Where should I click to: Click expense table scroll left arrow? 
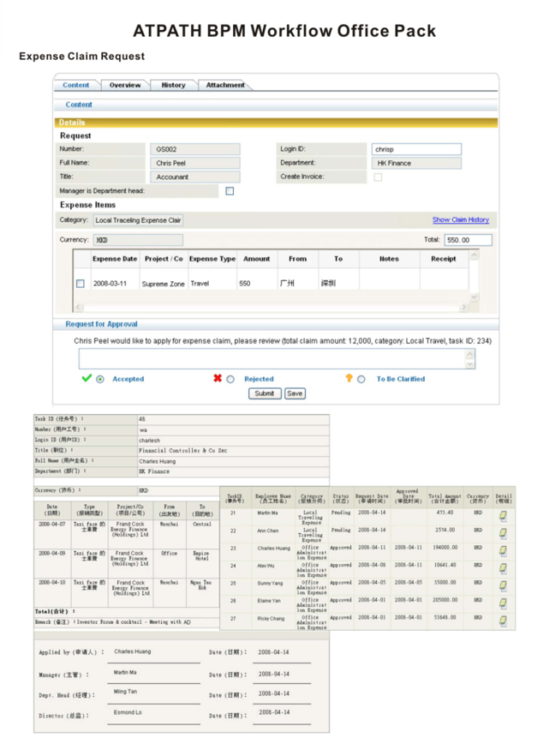pos(79,307)
